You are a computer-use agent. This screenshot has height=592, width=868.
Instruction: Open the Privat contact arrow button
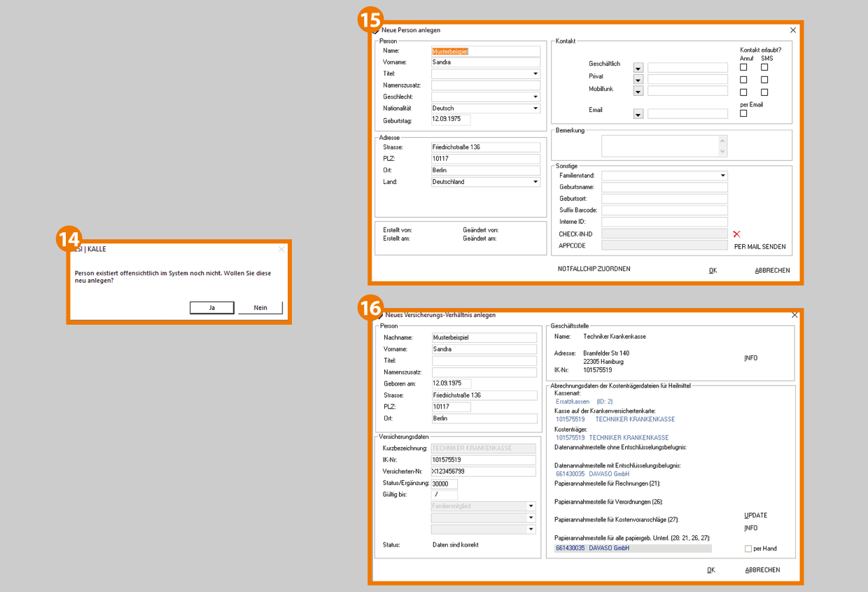638,80
